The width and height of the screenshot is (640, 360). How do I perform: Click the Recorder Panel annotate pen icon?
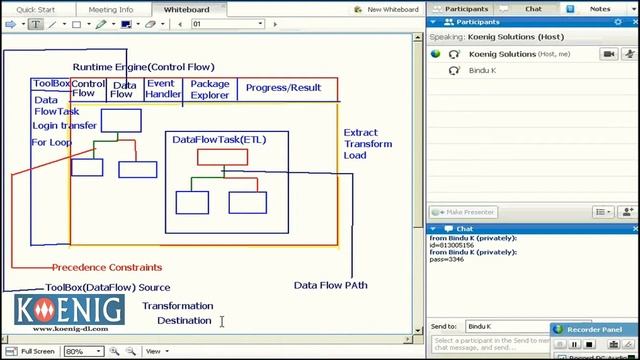(629, 344)
